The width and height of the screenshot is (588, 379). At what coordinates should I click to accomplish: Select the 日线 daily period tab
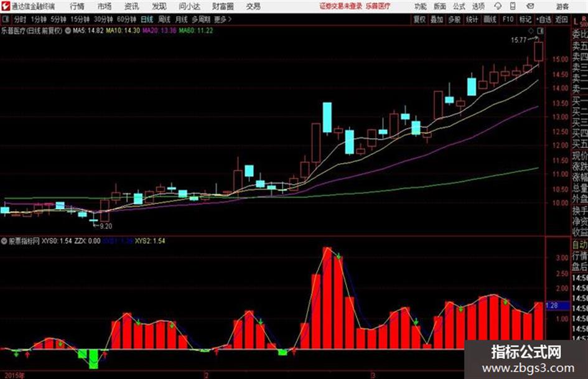[147, 19]
